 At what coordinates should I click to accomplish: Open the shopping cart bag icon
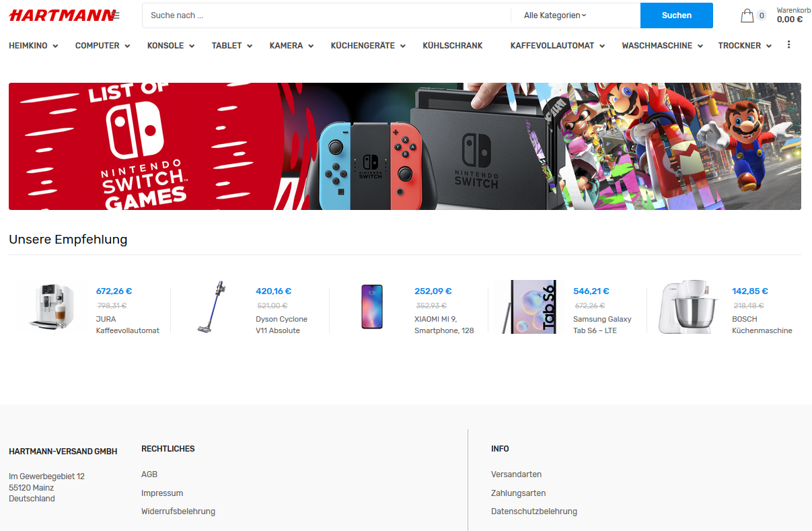click(x=747, y=15)
